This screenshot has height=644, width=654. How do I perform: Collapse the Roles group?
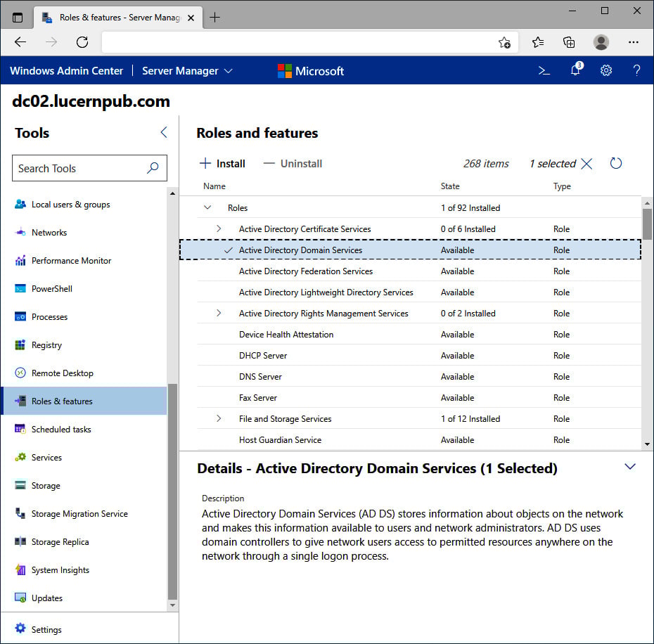(207, 207)
